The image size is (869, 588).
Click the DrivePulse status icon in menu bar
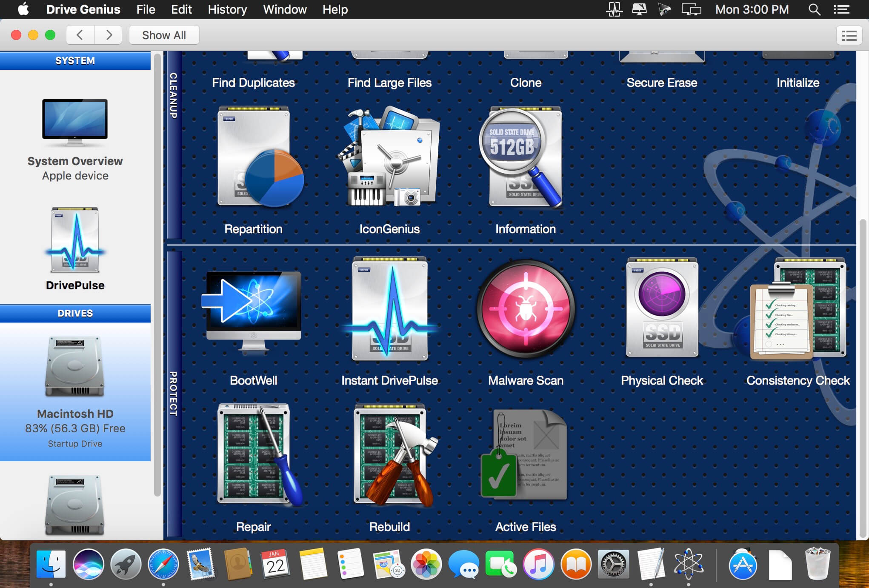[x=614, y=9]
